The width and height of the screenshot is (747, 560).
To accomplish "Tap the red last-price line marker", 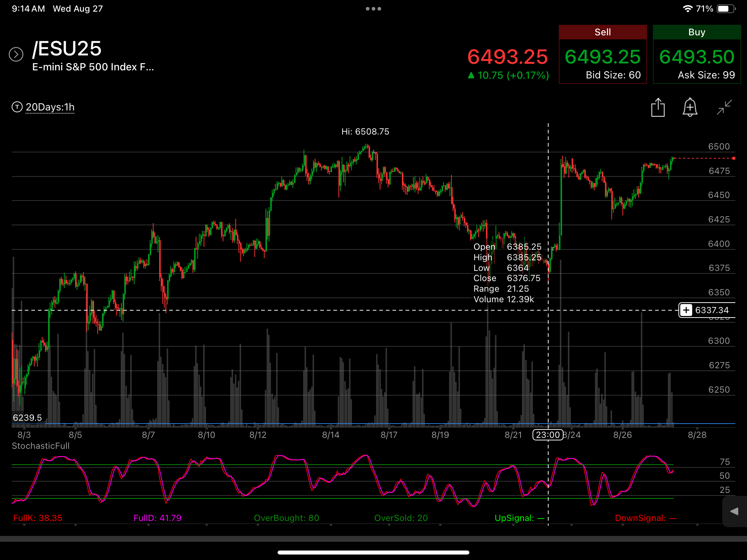I will coord(734,158).
